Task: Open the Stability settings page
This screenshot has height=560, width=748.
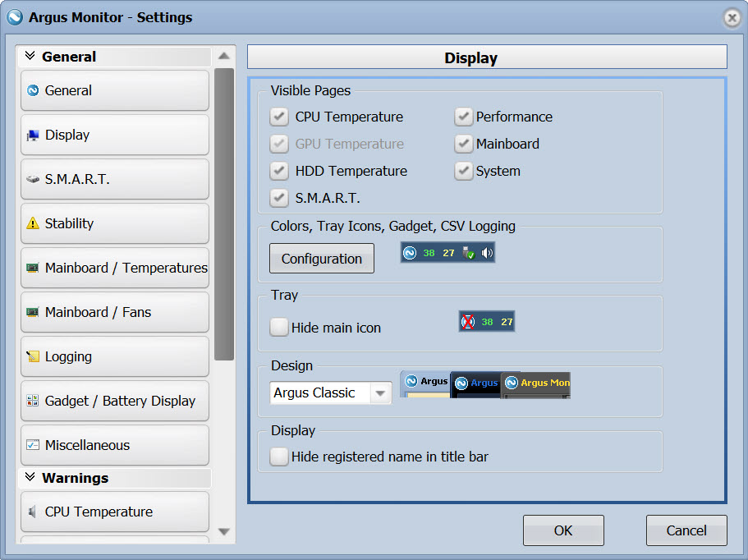Action: [115, 223]
